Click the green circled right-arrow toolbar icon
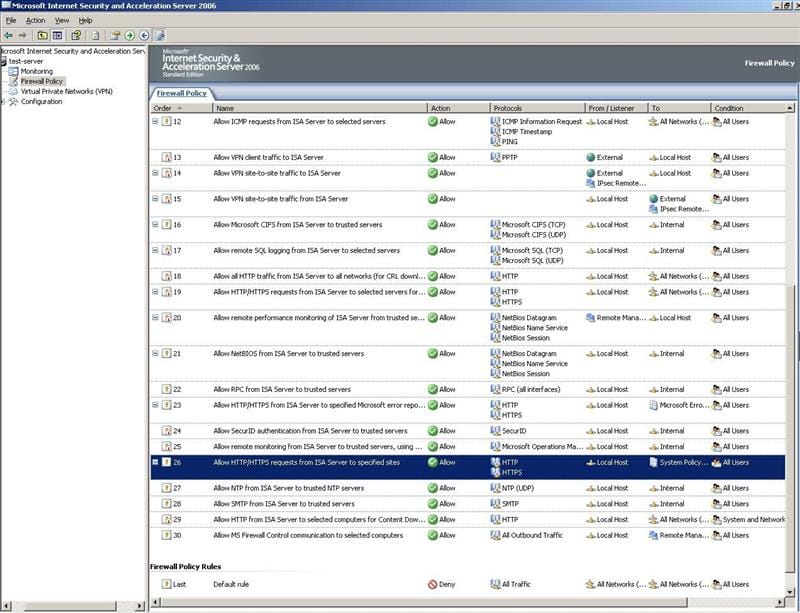This screenshot has height=613, width=800. pos(130,35)
